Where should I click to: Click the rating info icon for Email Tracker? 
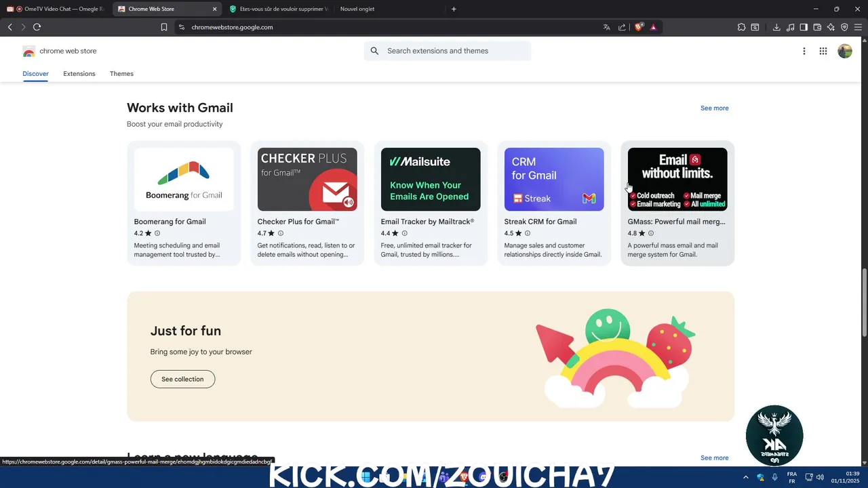tap(404, 233)
